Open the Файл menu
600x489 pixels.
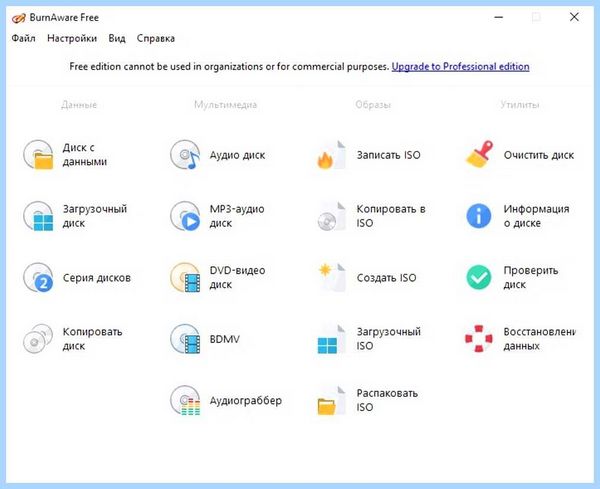point(23,38)
